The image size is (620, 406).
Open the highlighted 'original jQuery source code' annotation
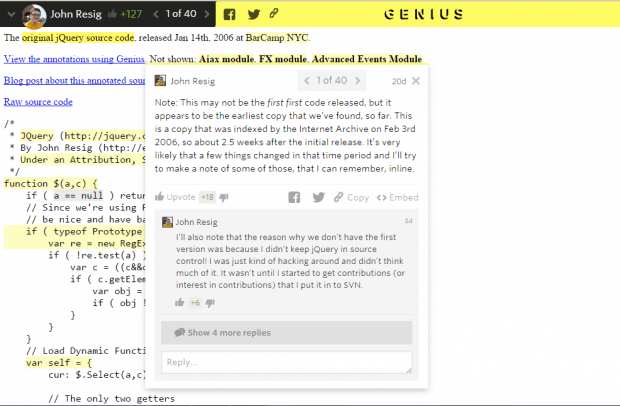[78, 38]
